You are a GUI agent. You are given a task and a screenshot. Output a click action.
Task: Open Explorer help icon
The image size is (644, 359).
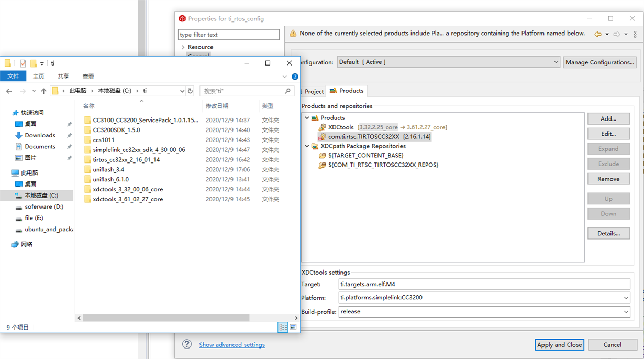click(295, 77)
